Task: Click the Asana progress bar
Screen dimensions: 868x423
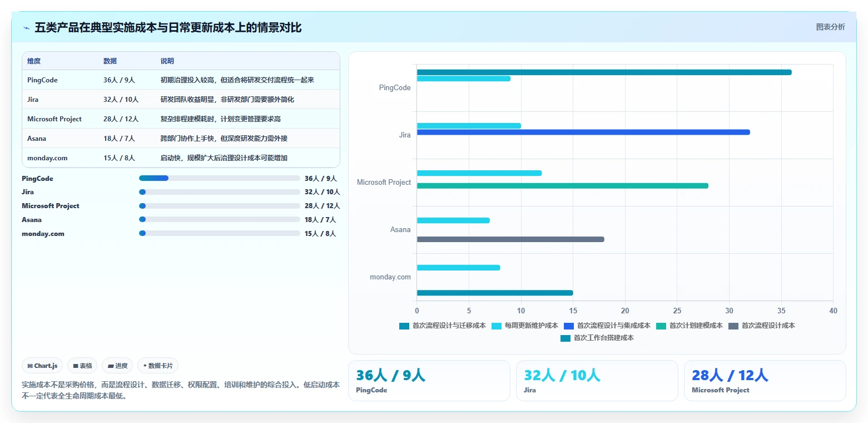Action: point(220,220)
